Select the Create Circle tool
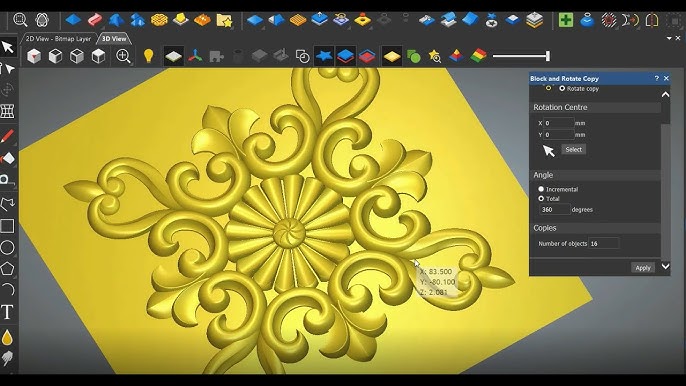 click(7, 247)
